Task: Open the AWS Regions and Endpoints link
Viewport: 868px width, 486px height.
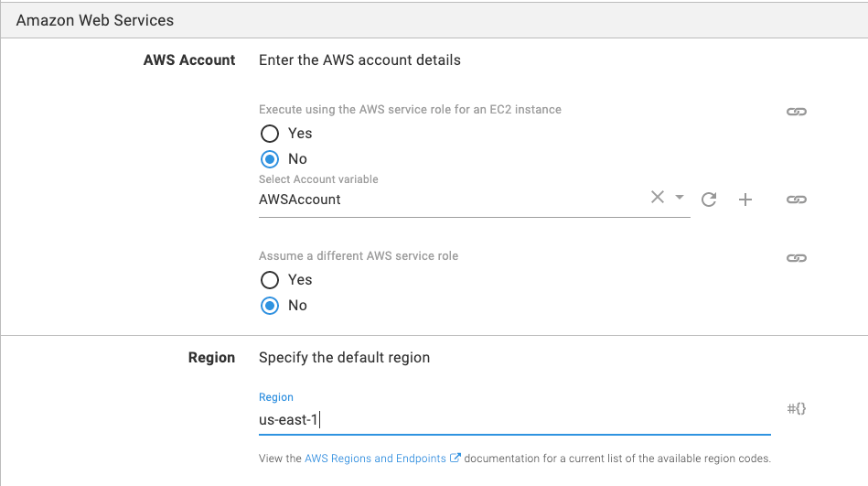Action: [x=375, y=459]
